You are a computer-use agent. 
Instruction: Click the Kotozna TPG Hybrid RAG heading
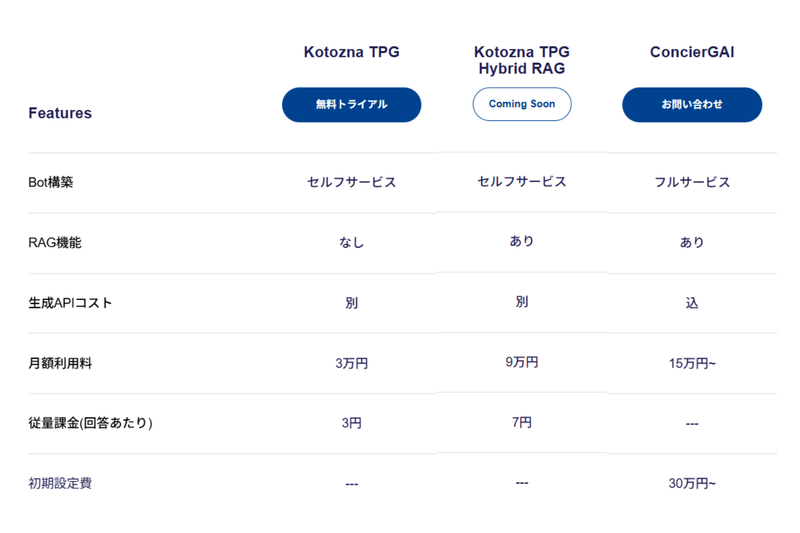pyautogui.click(x=521, y=60)
